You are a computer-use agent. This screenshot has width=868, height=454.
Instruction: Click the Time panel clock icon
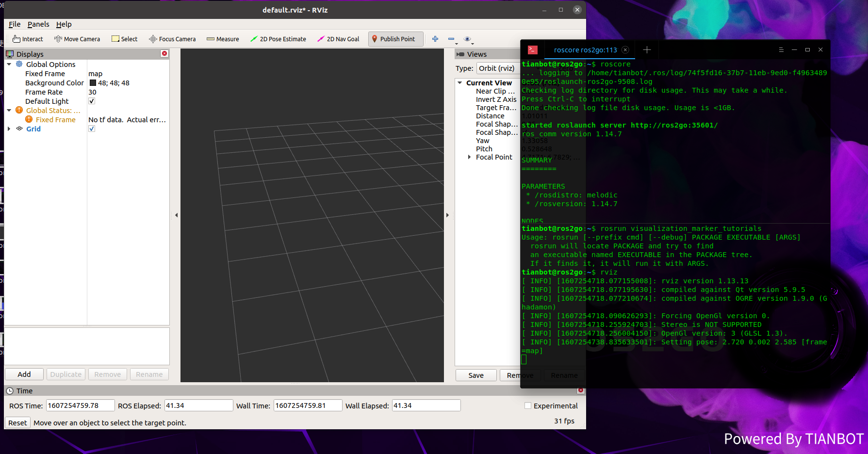point(10,390)
